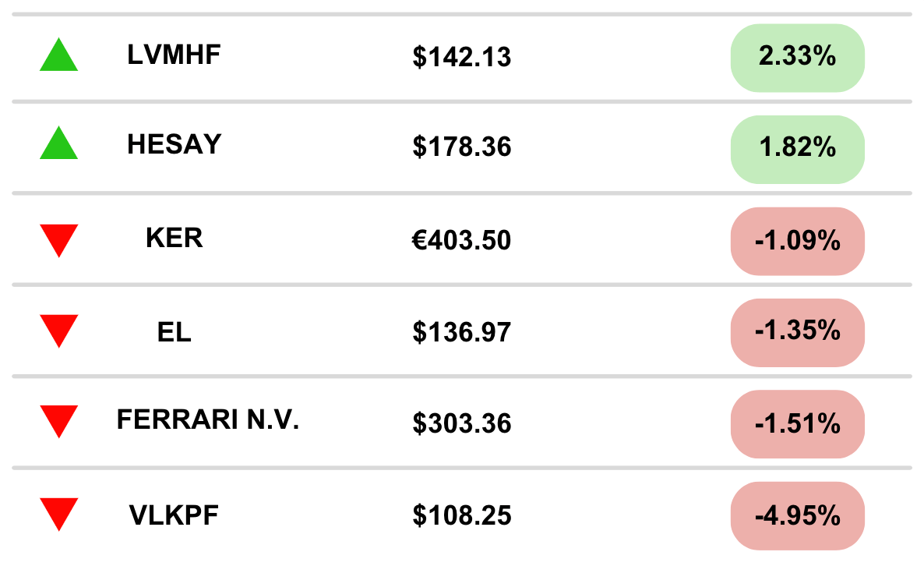Select the €403.50 price value

pyautogui.click(x=461, y=241)
